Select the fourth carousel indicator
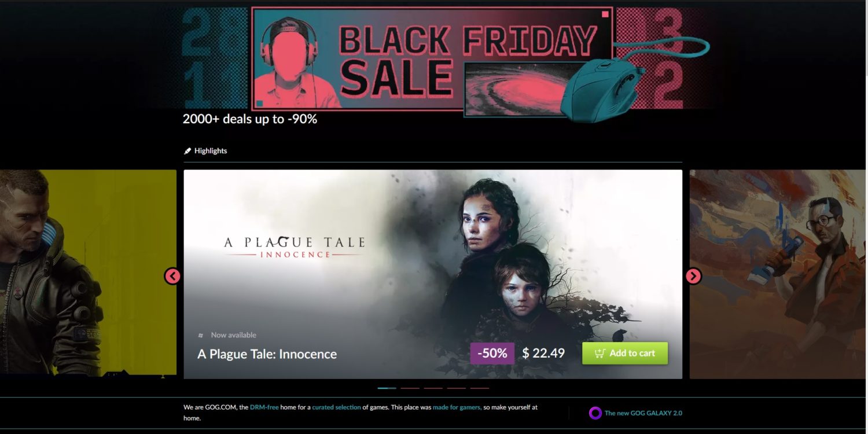 456,388
